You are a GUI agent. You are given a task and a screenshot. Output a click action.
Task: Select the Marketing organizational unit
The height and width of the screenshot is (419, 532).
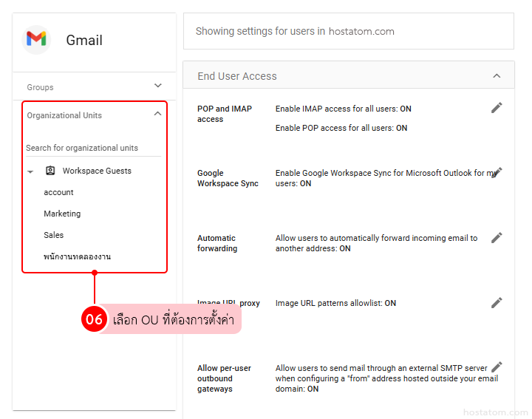(62, 214)
